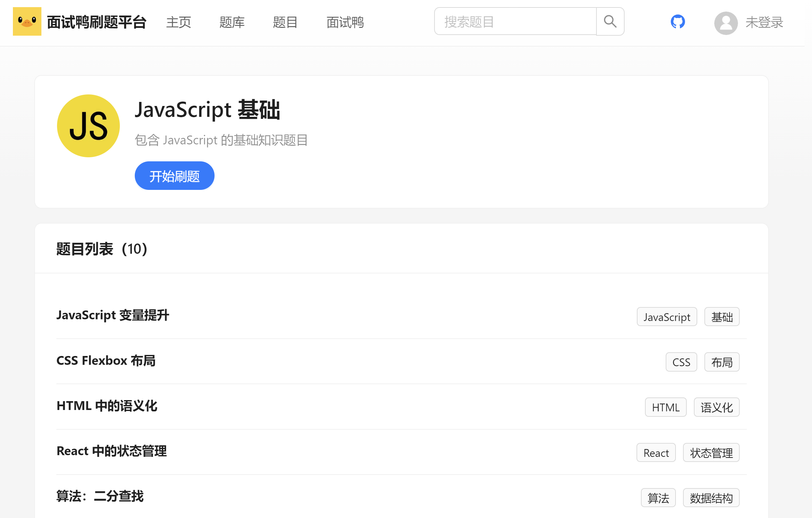
Task: Click the yellow JS bank icon
Action: (88, 126)
